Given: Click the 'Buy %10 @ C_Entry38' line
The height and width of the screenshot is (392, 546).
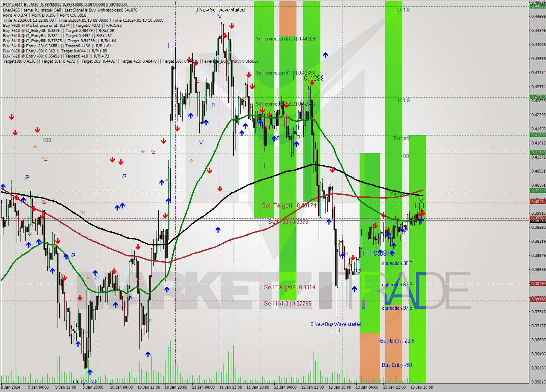Looking at the screenshot, I should [x=58, y=31].
